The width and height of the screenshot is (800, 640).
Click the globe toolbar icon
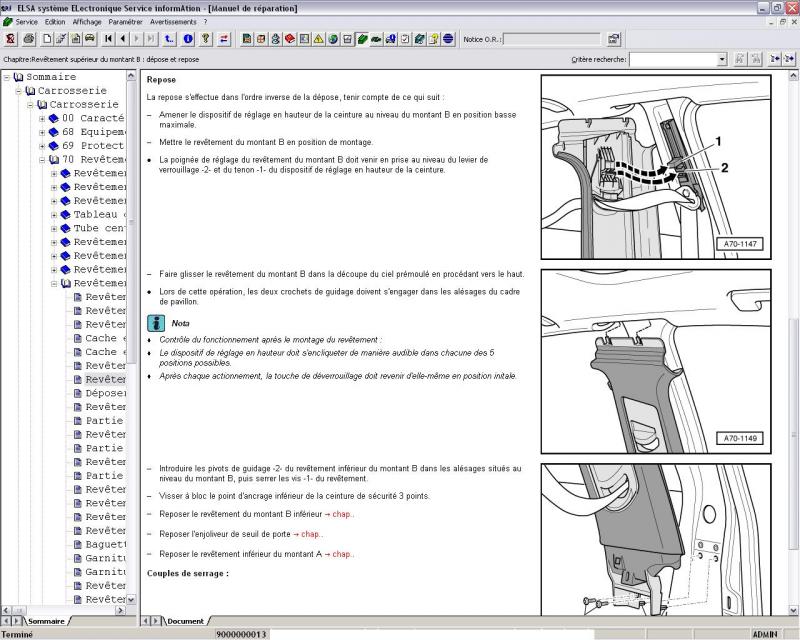333,39
